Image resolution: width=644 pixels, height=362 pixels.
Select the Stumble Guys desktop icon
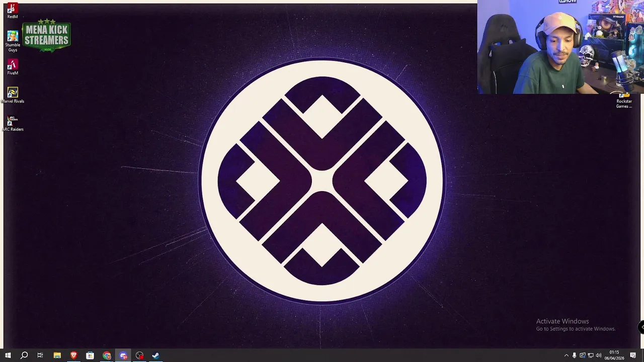(13, 41)
